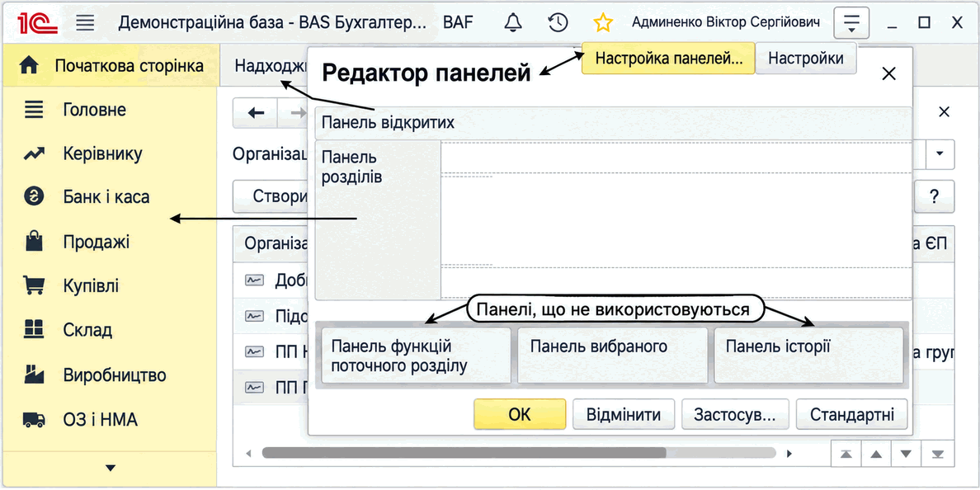Switch to Початкова сторінка tab
The width and height of the screenshot is (980, 490).
tap(112, 66)
